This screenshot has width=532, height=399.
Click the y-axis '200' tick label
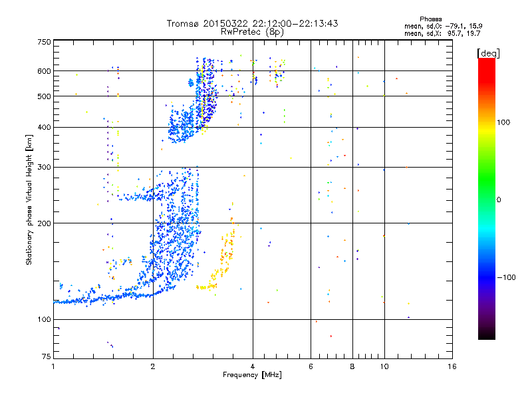[44, 223]
